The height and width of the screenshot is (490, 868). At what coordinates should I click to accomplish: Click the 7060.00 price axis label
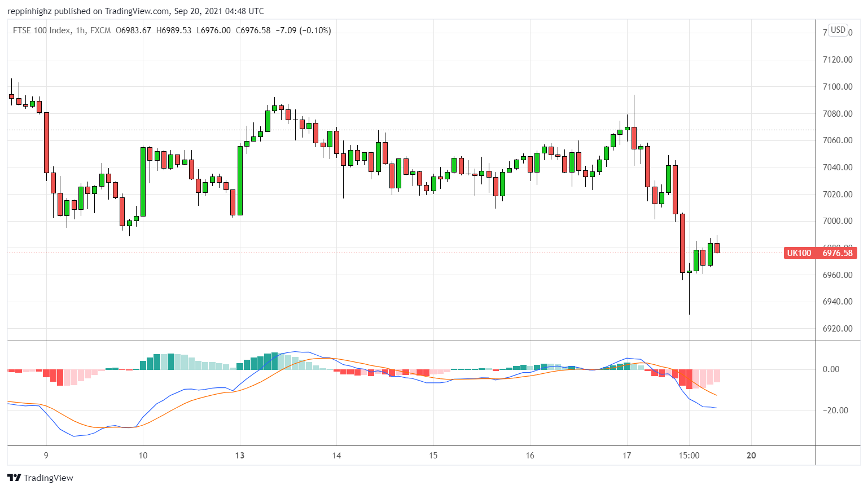[838, 140]
